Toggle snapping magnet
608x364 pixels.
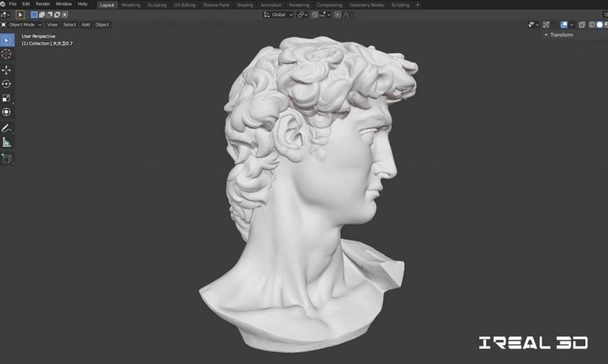315,15
